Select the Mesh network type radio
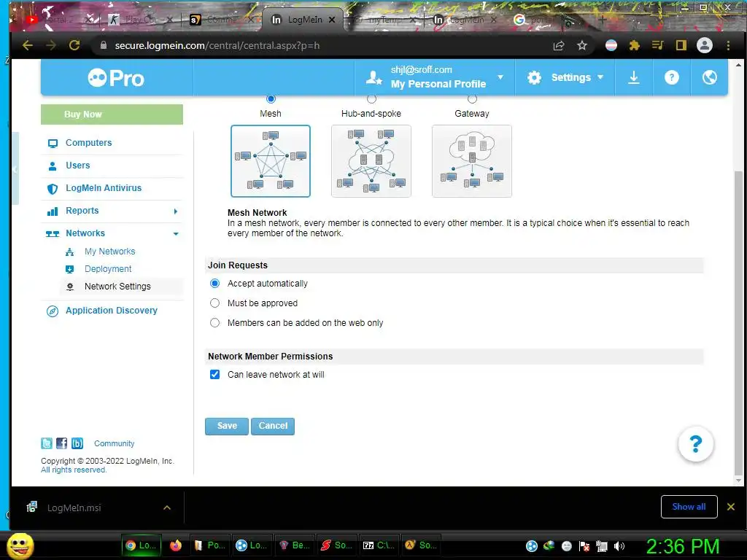747x560 pixels. click(x=271, y=99)
